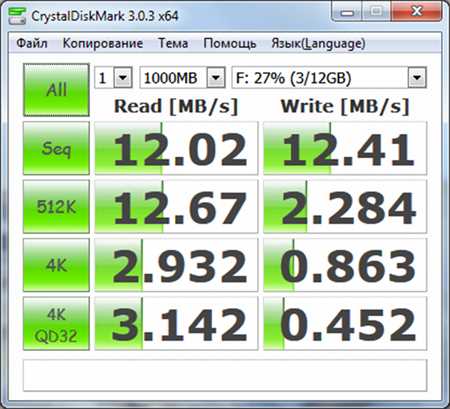This screenshot has height=409, width=450.
Task: Start the 4K benchmark test
Action: point(56,265)
